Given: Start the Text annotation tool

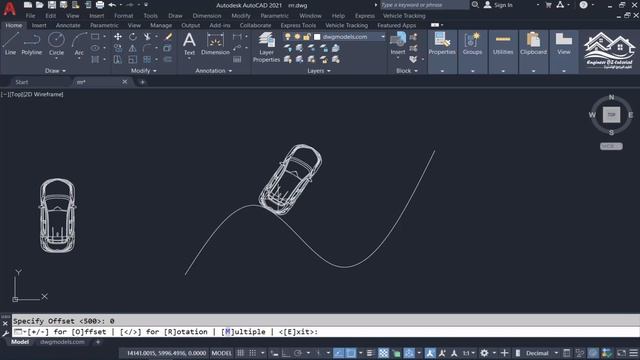Looking at the screenshot, I should [189, 44].
